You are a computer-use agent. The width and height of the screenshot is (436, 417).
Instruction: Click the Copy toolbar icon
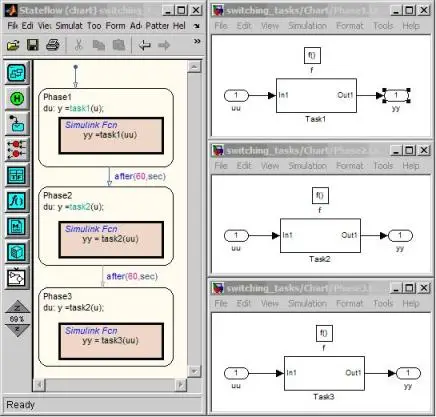(99, 45)
